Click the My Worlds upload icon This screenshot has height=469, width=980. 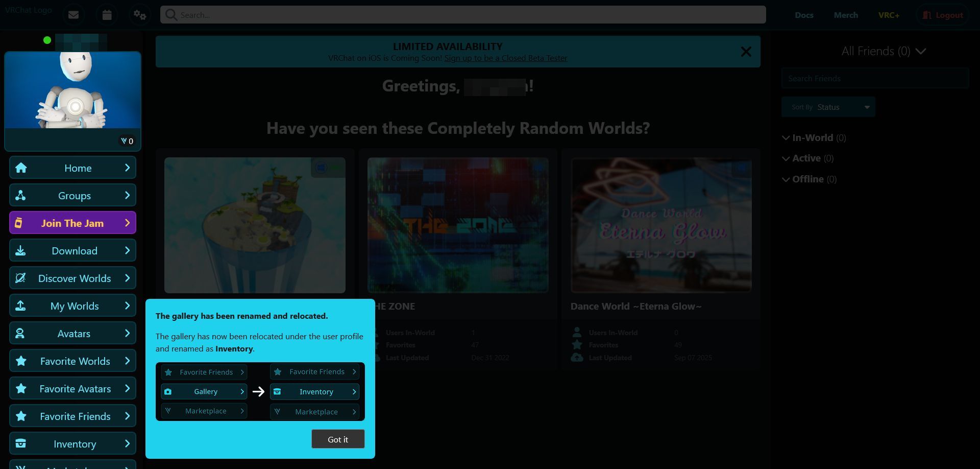(x=20, y=306)
